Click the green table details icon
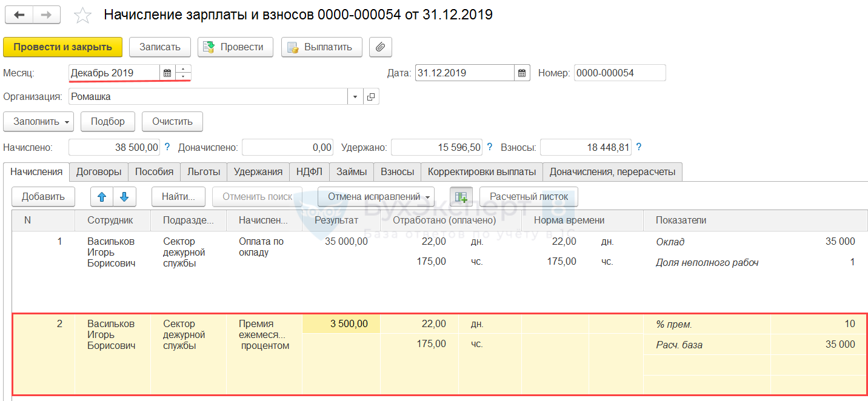 click(461, 197)
